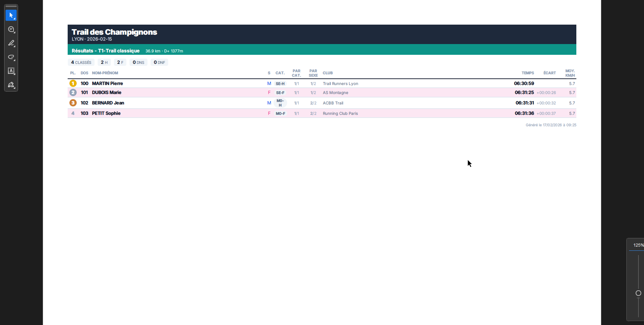Click the 125% zoom value field
The width and height of the screenshot is (644, 325).
638,245
